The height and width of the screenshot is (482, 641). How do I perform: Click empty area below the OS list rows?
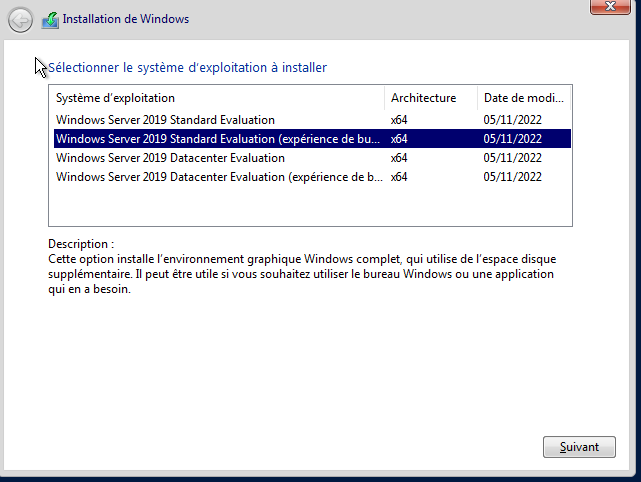pyautogui.click(x=310, y=207)
